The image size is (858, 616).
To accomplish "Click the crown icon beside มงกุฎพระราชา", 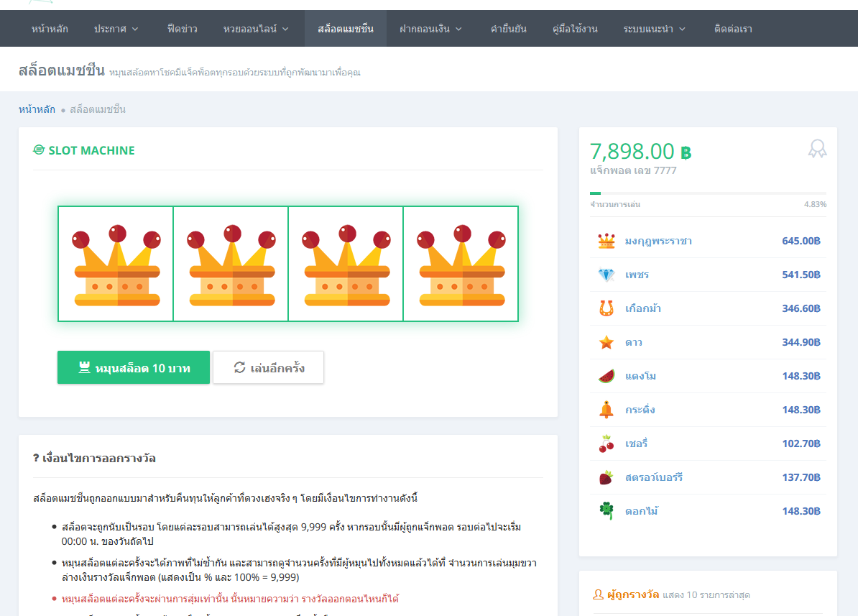I will coord(606,241).
